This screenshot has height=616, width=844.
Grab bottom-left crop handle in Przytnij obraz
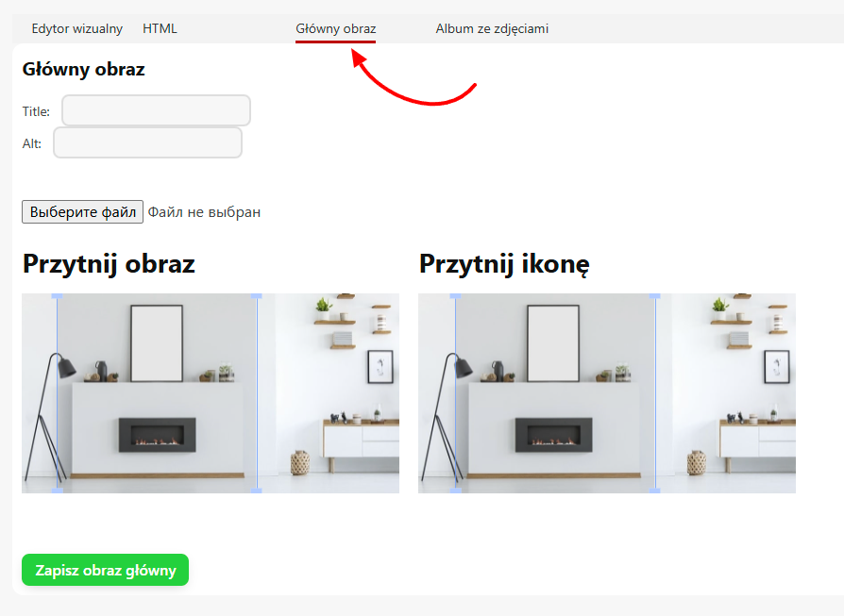57,491
